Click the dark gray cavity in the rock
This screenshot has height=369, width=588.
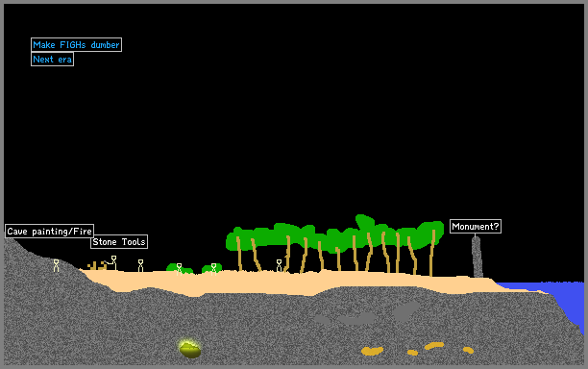click(405, 311)
